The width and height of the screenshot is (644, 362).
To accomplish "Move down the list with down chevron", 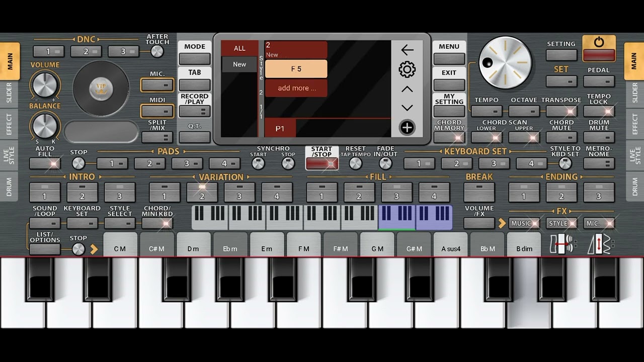I will [x=407, y=108].
